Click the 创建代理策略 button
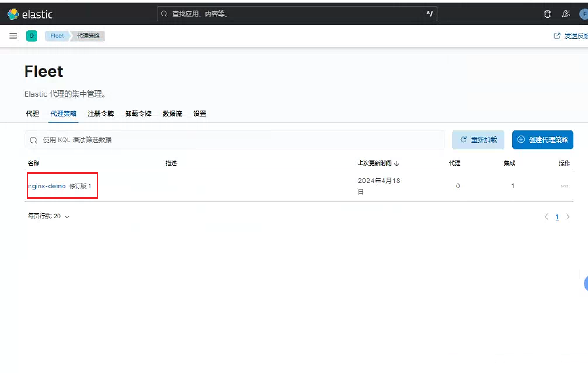Screen dimensions: 588x373 [543, 140]
